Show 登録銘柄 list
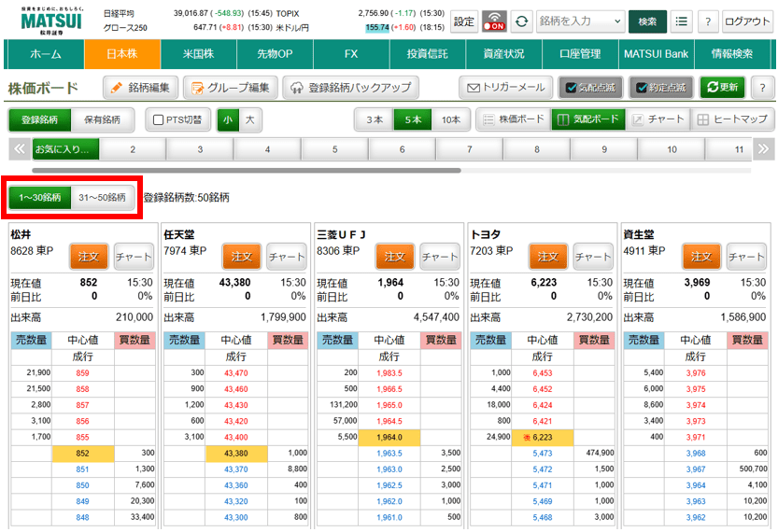The image size is (778, 532). point(39,120)
